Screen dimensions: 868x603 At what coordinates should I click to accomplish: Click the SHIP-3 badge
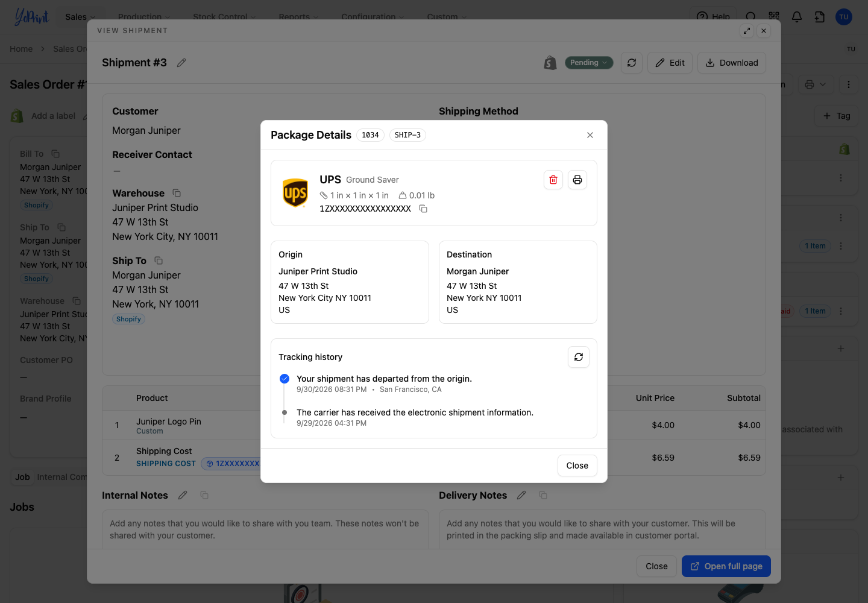click(407, 135)
